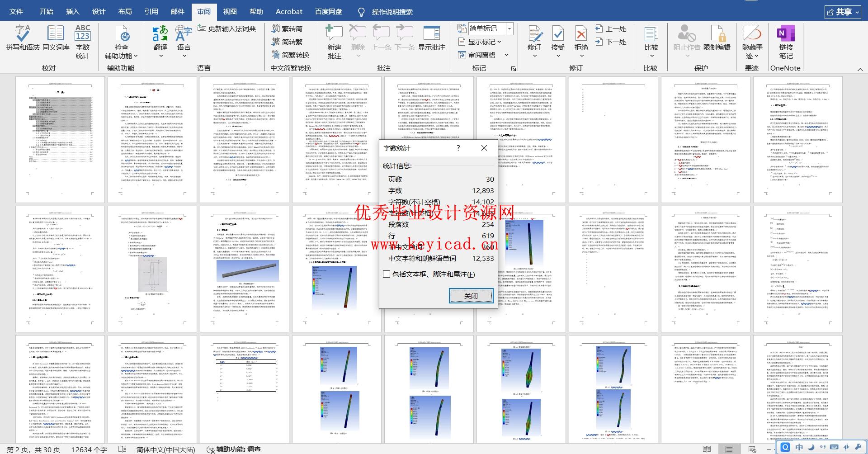This screenshot has height=454, width=868.
Task: Open Chinese conversion options (简繁转换)
Action: coord(290,55)
